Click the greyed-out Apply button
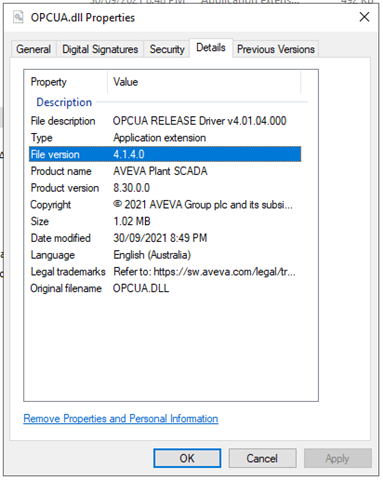 pyautogui.click(x=337, y=458)
